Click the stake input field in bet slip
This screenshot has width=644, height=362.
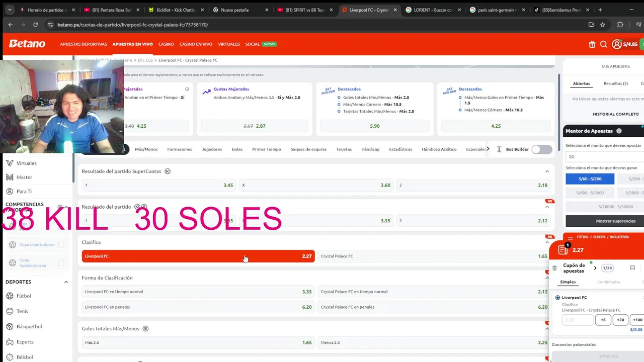(578, 320)
